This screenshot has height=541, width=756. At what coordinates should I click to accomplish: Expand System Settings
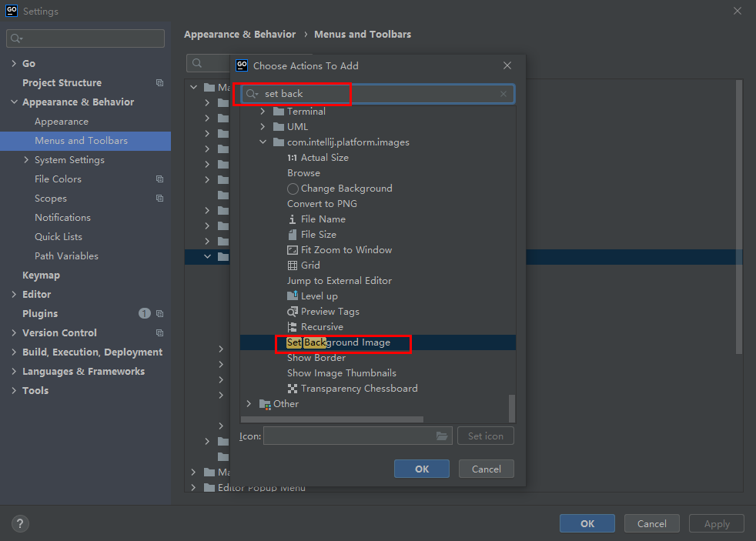(26, 160)
